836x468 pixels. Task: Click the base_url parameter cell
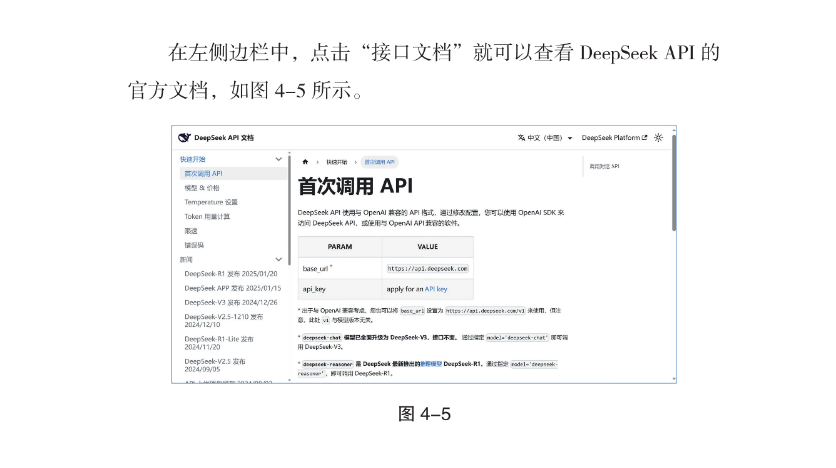click(x=340, y=268)
